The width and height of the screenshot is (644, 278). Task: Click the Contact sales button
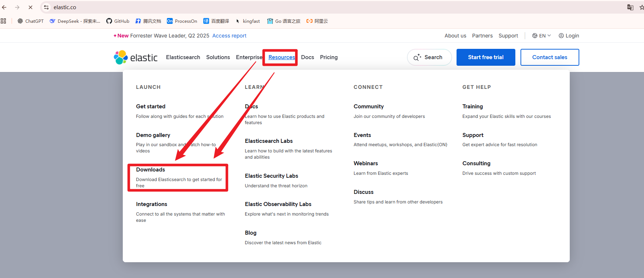pos(550,57)
